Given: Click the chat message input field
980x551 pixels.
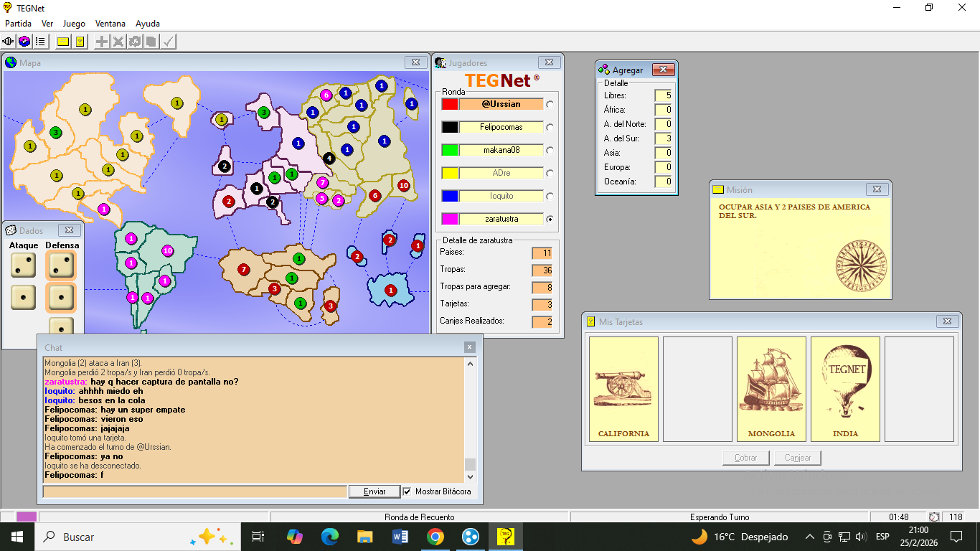Looking at the screenshot, I should tap(194, 491).
